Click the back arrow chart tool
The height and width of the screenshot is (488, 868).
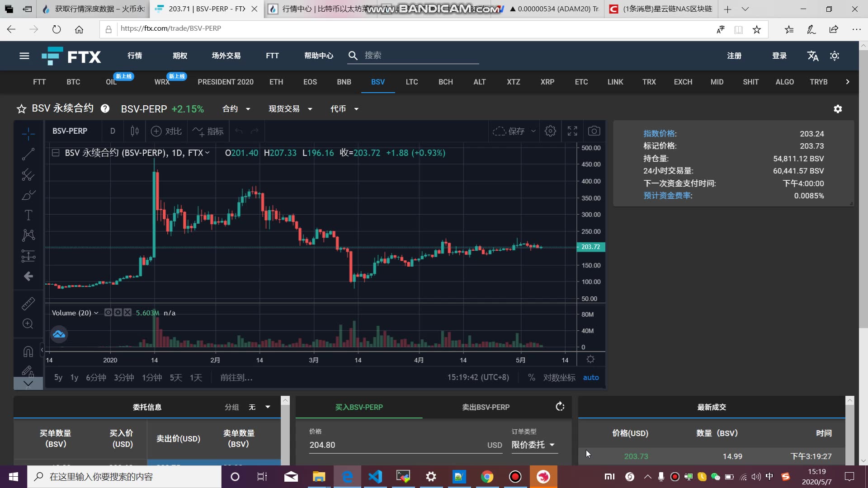(x=28, y=276)
